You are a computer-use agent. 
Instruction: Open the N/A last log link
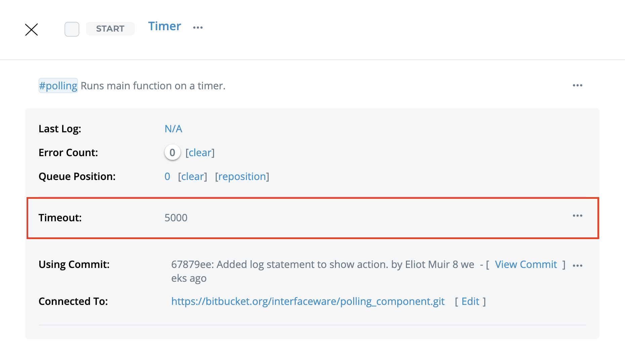click(173, 129)
